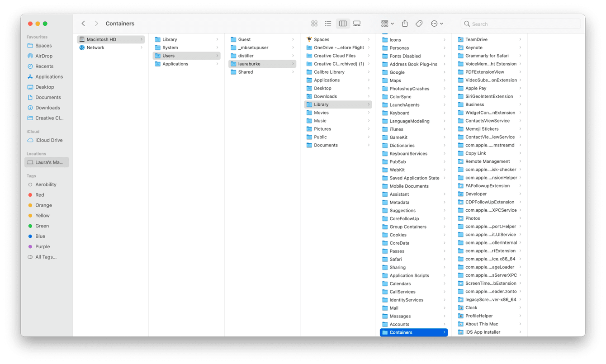Click the disclosure chevron beside lauraburke

click(294, 64)
